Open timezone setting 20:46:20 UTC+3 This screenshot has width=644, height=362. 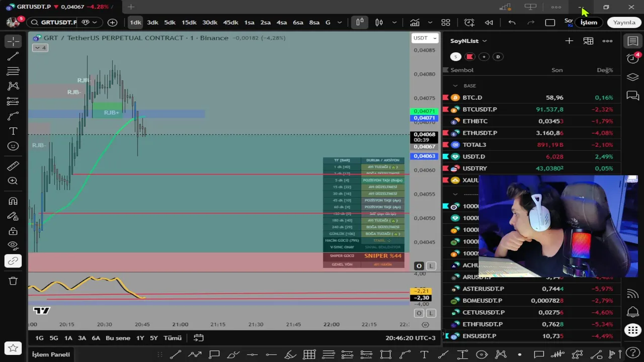(411, 338)
